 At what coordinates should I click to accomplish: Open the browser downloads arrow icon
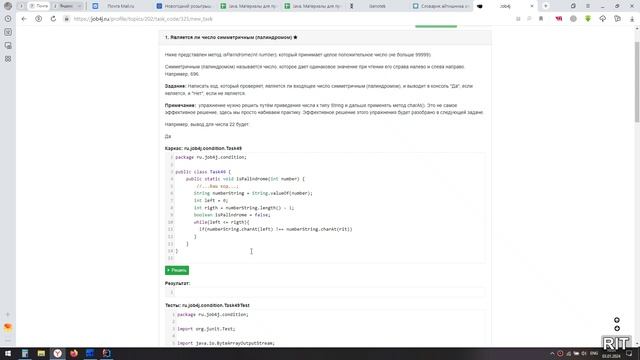(632, 19)
